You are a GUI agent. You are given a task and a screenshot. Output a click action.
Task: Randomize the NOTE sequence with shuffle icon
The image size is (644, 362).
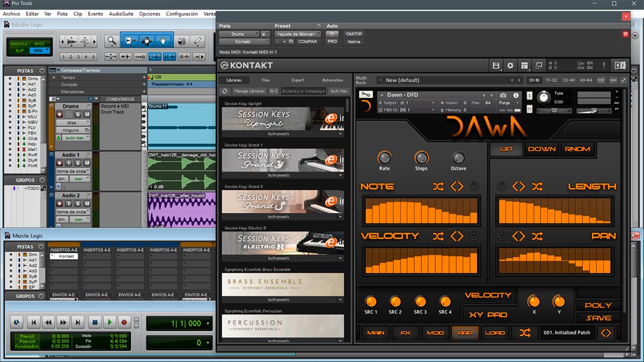[x=438, y=187]
